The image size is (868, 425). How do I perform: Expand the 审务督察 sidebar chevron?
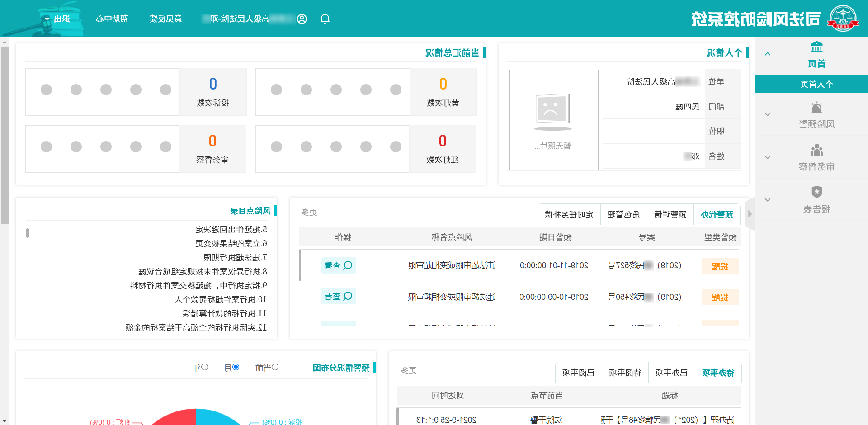pos(768,157)
